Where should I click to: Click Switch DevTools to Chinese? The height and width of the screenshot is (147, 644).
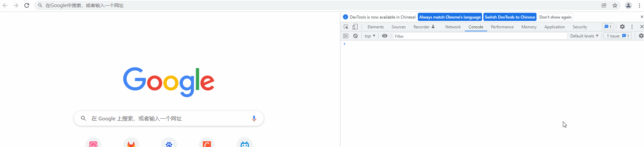[510, 17]
